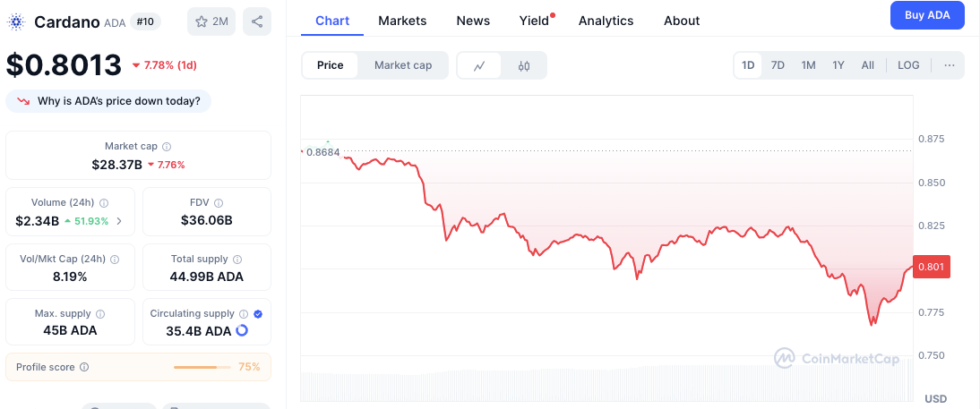
Task: Click the Buy ADA button
Action: pyautogui.click(x=927, y=15)
